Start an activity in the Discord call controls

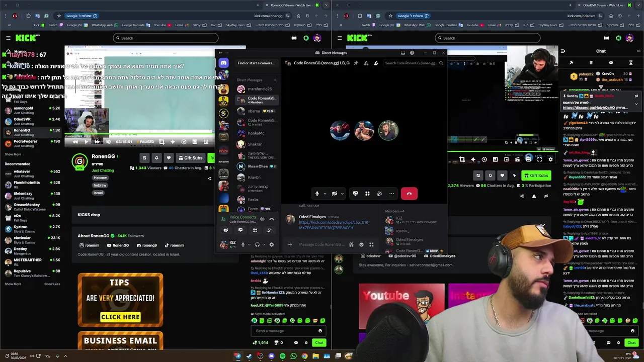pos(367,194)
